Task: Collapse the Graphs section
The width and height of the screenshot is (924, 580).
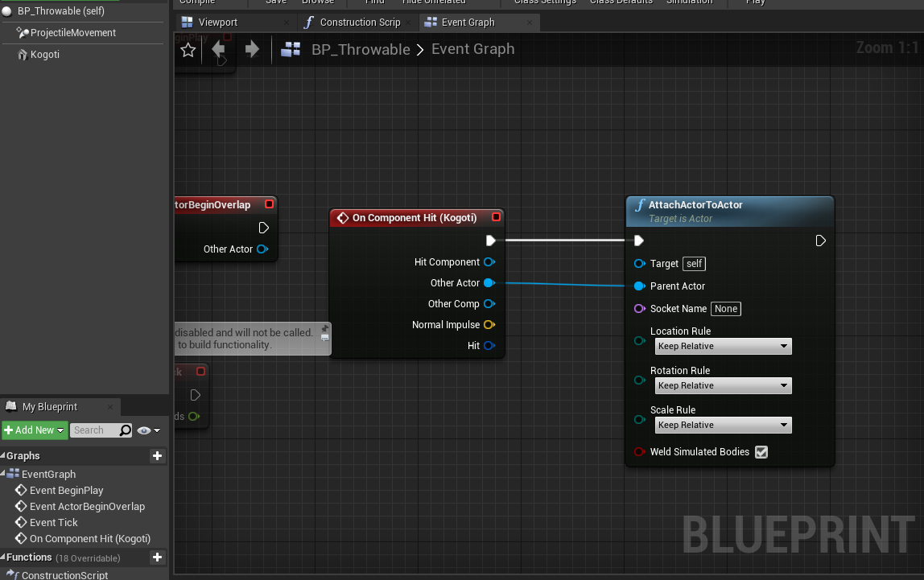Action: [x=3, y=456]
